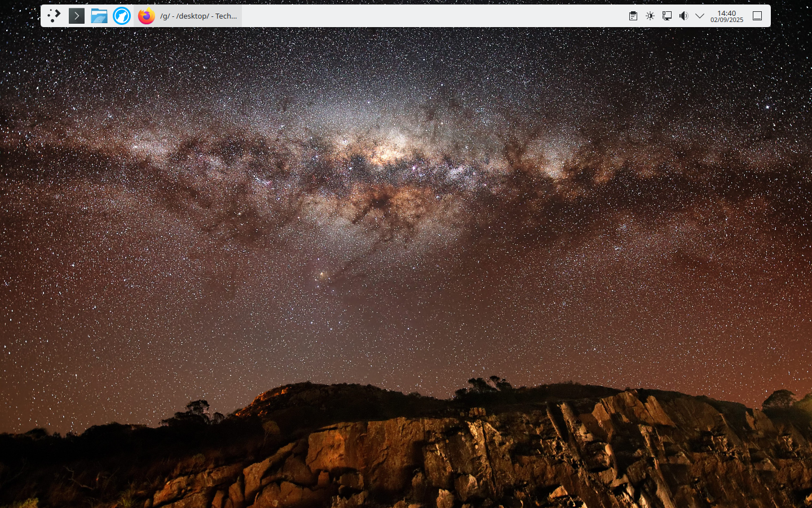This screenshot has height=508, width=812.
Task: Open the audio volume applet
Action: pos(683,16)
